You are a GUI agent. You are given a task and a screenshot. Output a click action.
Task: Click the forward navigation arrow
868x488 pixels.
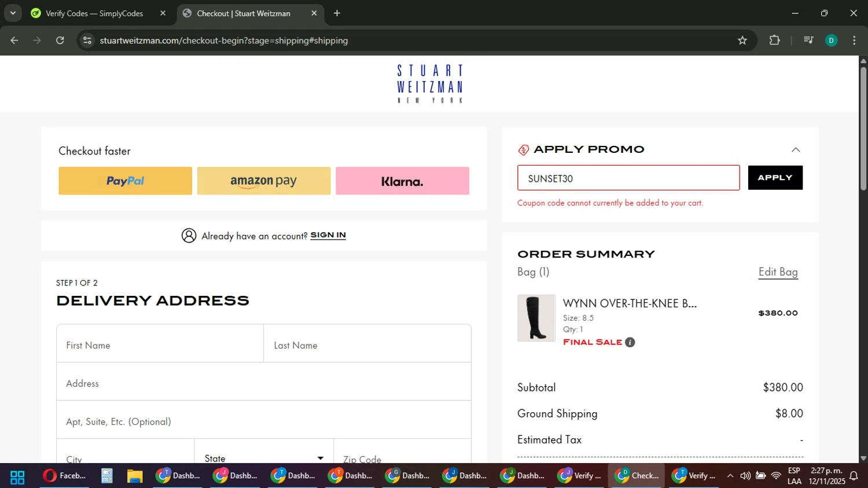[x=37, y=41]
